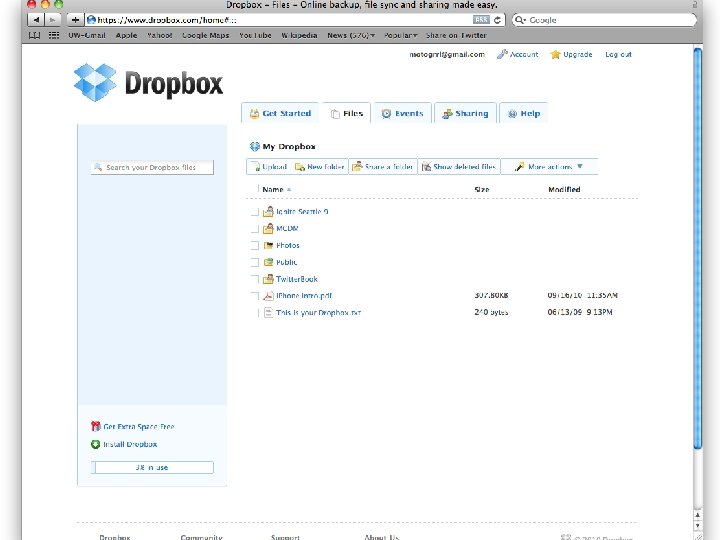
Task: Tick the checkbox for MCDM folder
Action: click(254, 229)
